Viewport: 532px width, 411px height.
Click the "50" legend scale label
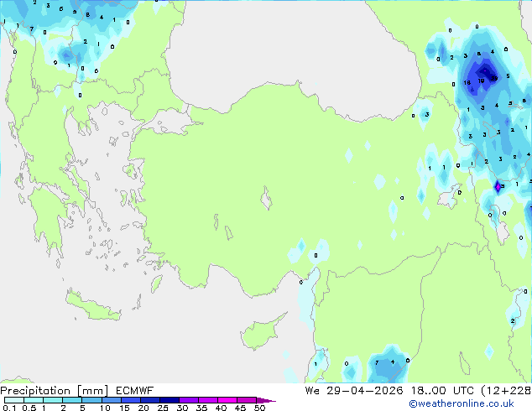[x=259, y=408]
